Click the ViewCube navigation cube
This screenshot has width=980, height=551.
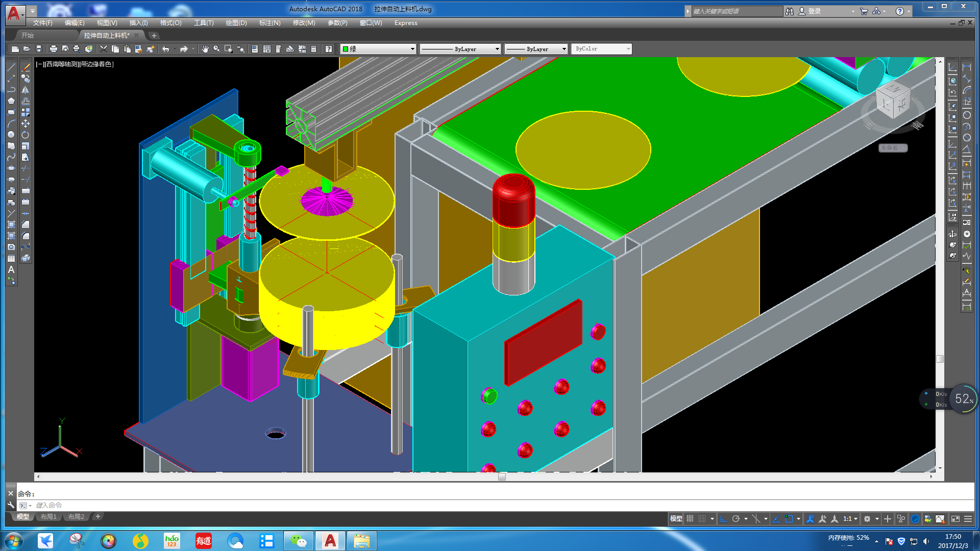[893, 101]
